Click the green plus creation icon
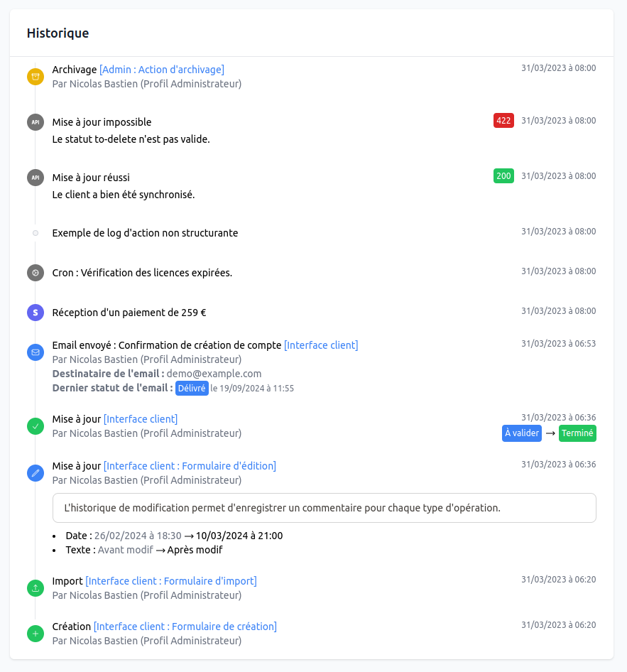This screenshot has width=627, height=672. point(36,634)
